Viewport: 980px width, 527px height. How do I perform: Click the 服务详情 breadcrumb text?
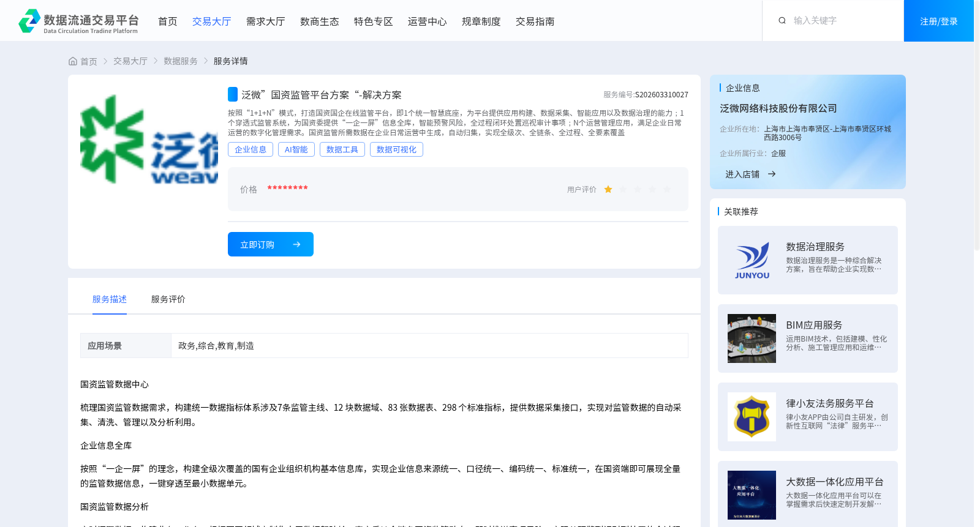pos(231,61)
